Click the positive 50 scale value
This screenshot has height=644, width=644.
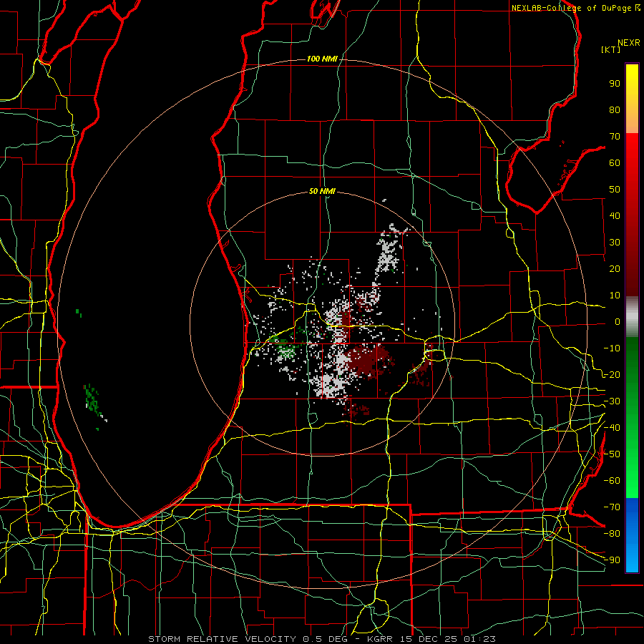[615, 190]
